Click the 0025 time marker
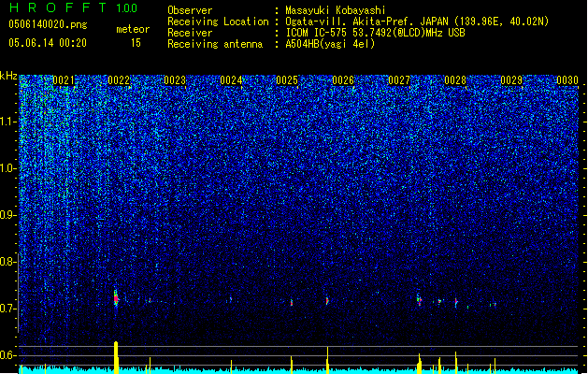 click(x=287, y=80)
